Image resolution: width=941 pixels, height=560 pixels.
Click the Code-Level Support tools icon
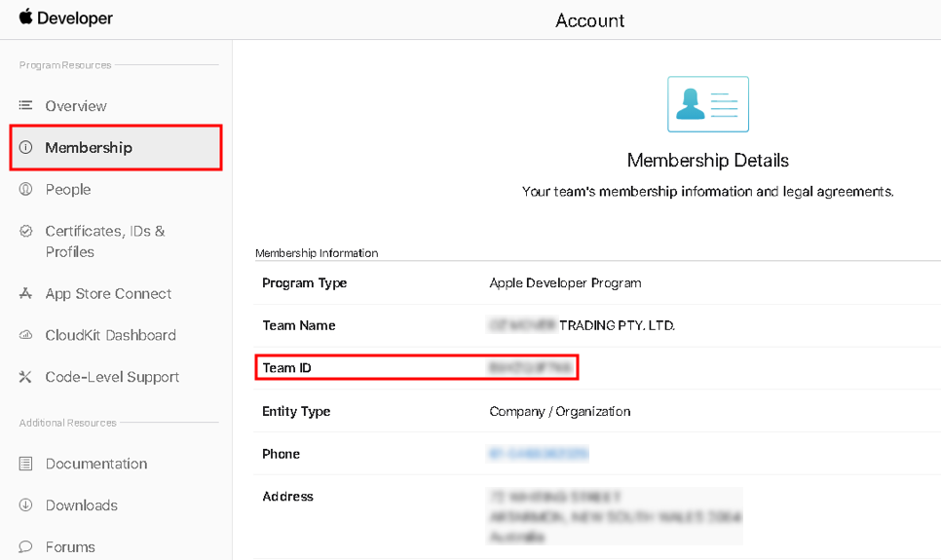25,377
